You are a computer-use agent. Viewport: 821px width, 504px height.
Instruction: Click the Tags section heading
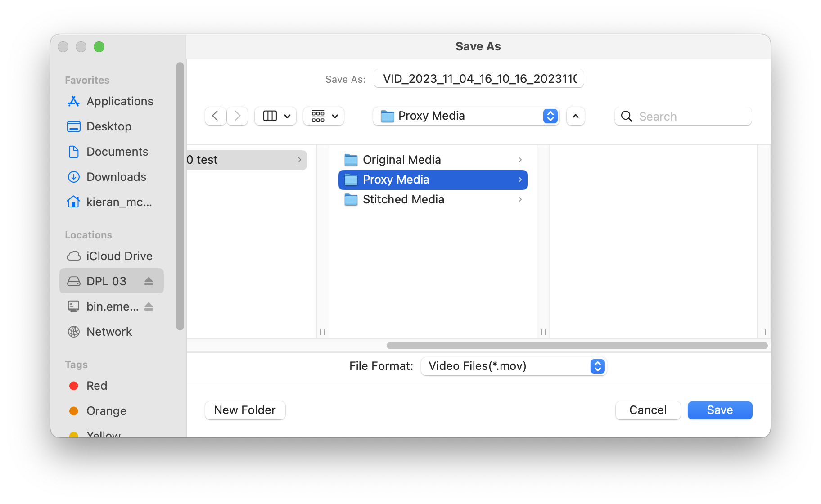point(76,364)
